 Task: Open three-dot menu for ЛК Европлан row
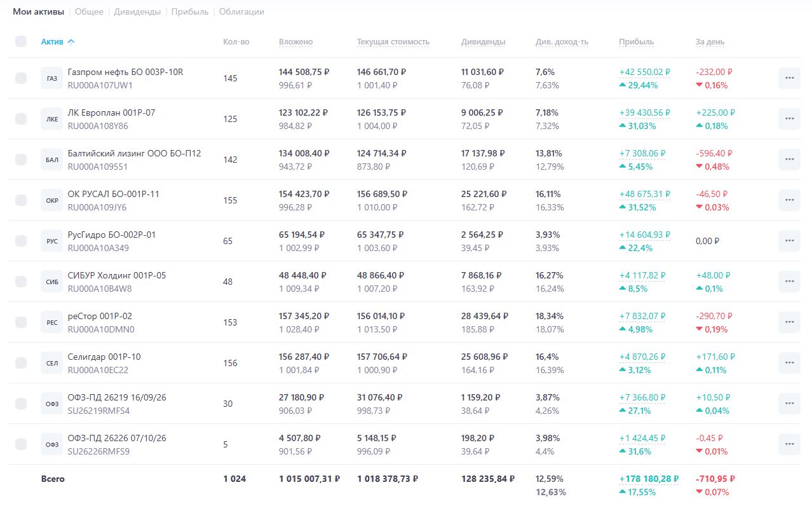pyautogui.click(x=789, y=119)
